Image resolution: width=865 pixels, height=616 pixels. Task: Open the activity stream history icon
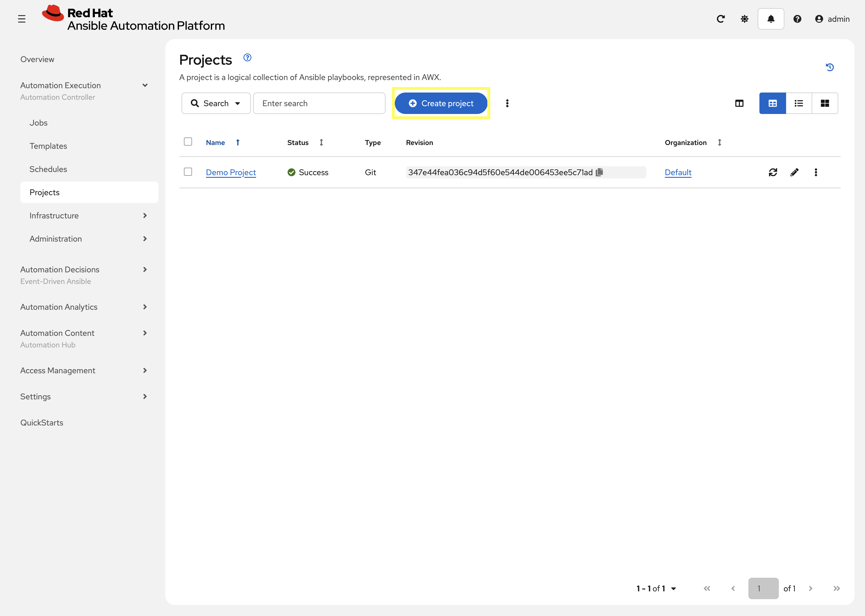(x=830, y=67)
